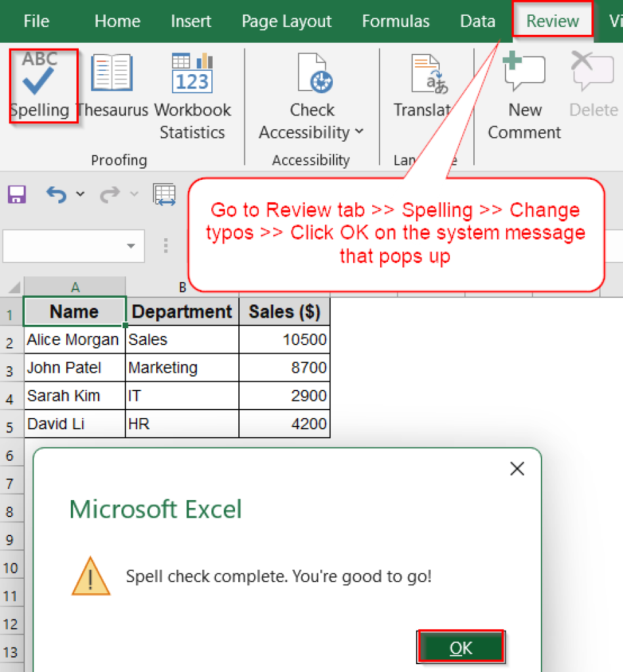Switch to the Formulas tab

(x=395, y=21)
